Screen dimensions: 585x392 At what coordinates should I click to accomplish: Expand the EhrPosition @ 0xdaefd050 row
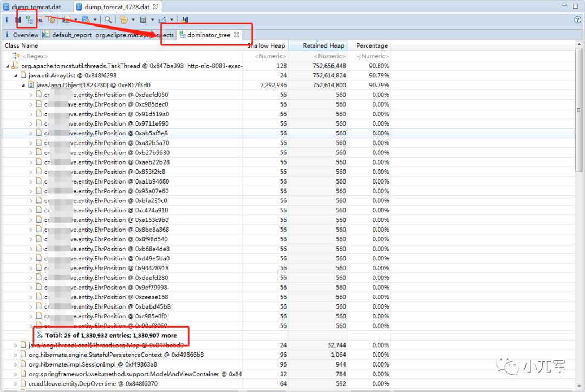pyautogui.click(x=31, y=95)
